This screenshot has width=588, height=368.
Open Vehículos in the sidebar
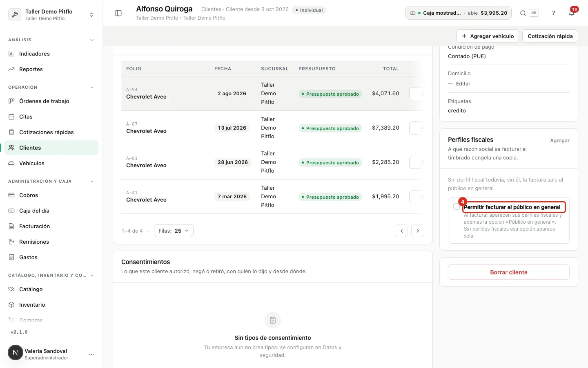point(51,163)
